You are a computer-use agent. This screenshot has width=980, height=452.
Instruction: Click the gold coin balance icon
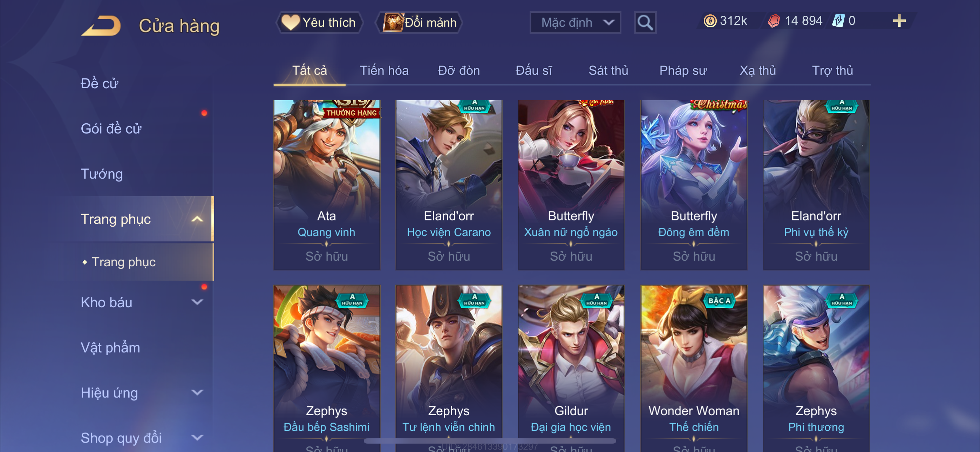coord(710,21)
